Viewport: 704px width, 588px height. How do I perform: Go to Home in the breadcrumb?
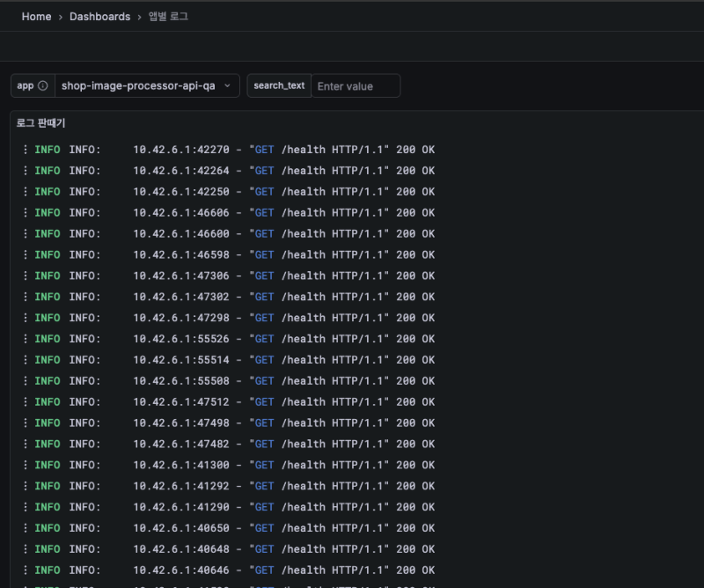click(x=36, y=17)
